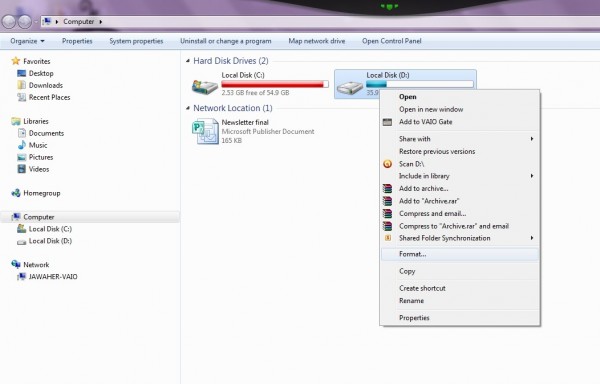This screenshot has height=384, width=600.
Task: Click WinRAR icon beside Add to archive
Action: 387,189
